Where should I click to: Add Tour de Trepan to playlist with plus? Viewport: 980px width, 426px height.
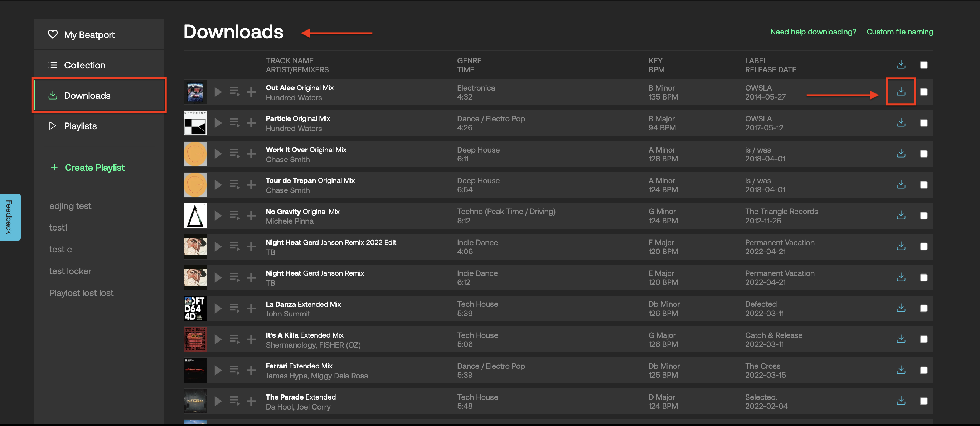(251, 185)
